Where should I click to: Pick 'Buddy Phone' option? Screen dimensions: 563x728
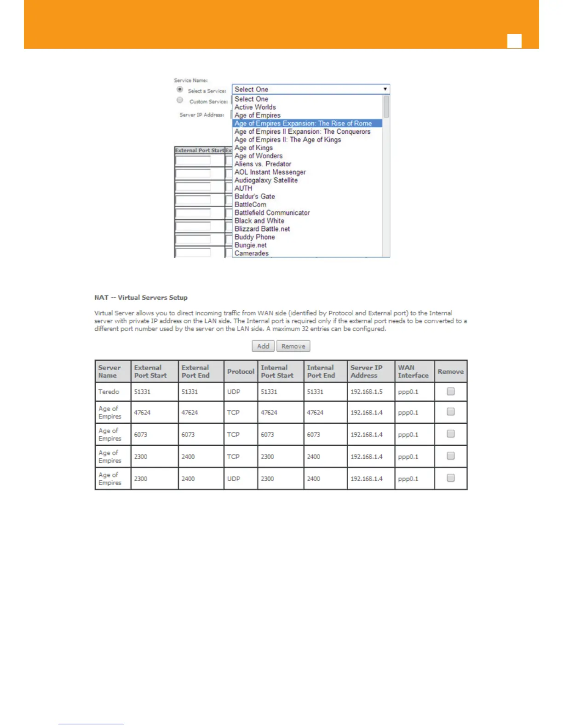[255, 237]
